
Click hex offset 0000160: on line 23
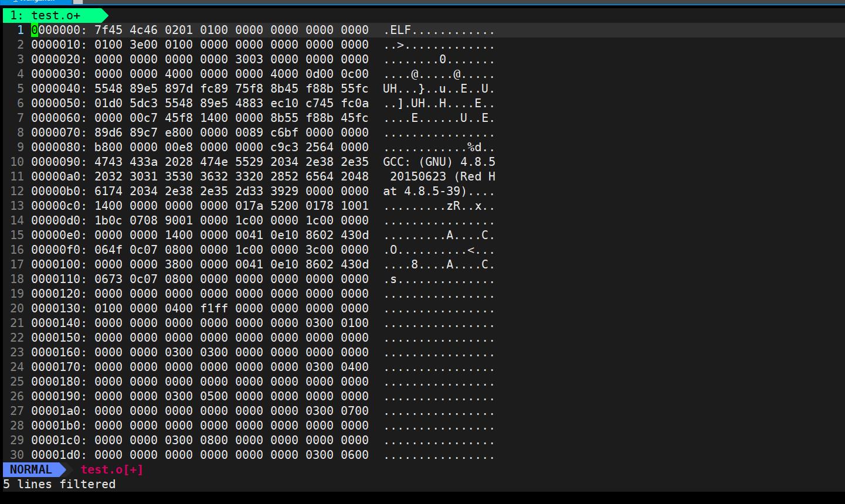[59, 352]
